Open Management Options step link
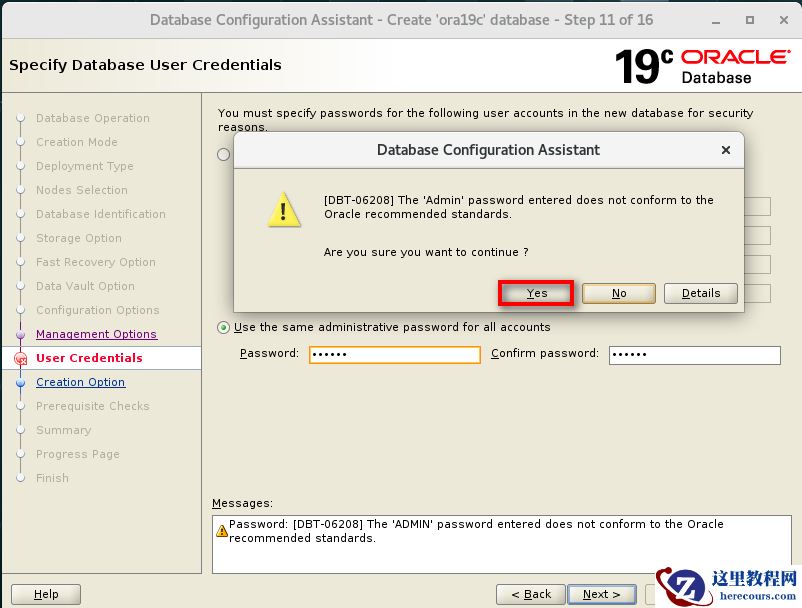Screen dimensions: 802x608 [x=96, y=334]
